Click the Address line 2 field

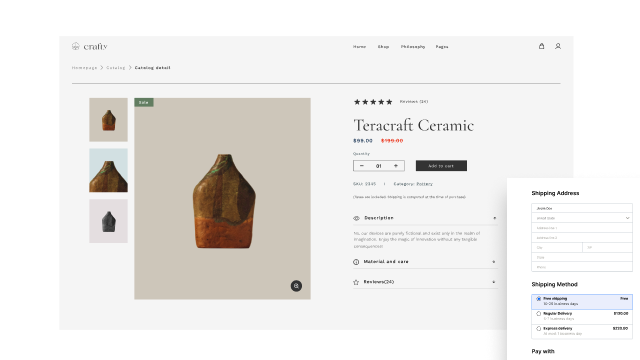tap(582, 238)
